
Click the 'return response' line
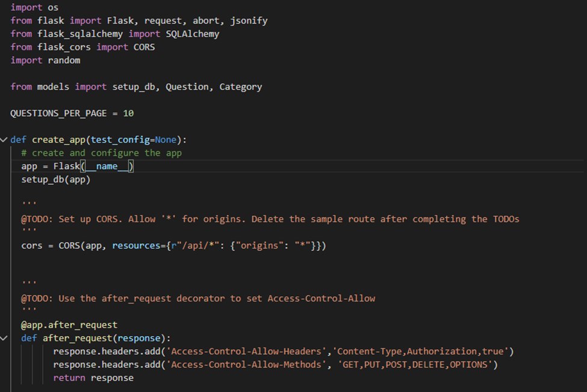(x=93, y=378)
